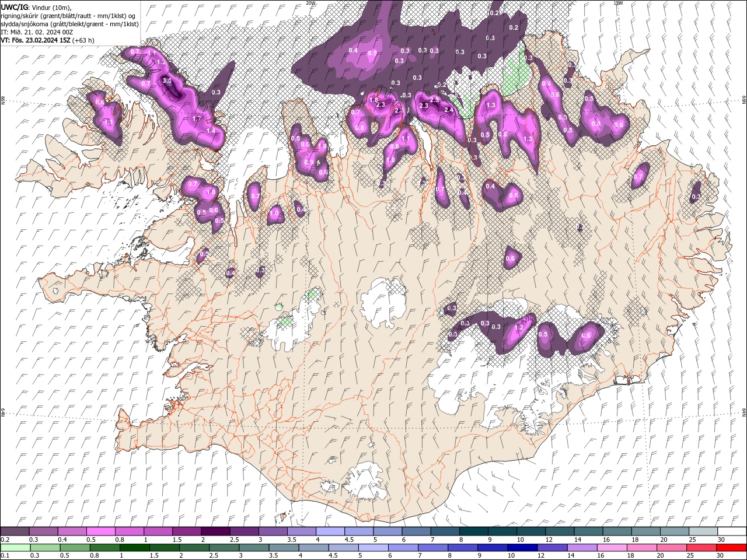Click the '20W' longitude label at the top
The height and width of the screenshot is (560, 747).
[311, 3]
